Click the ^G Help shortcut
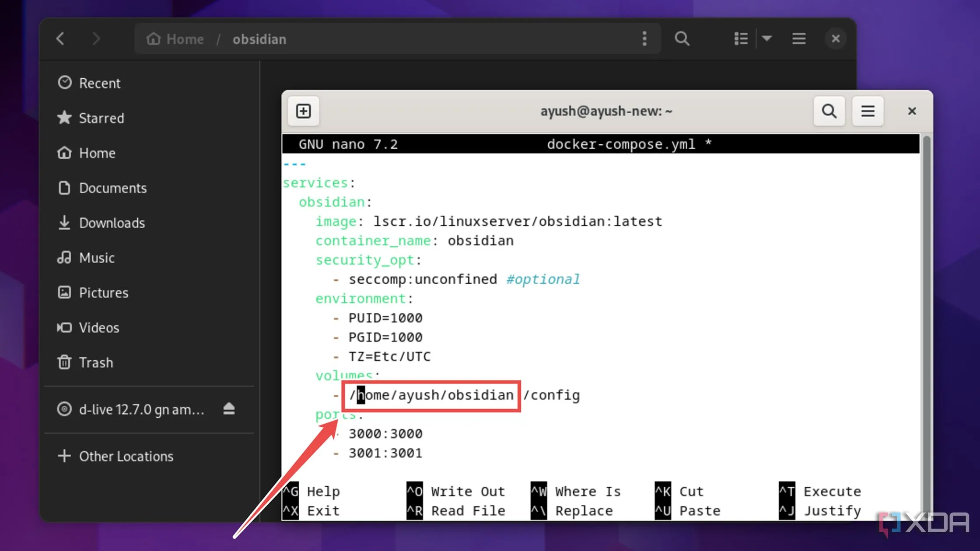Screen dimensions: 980x551 coord(311,492)
